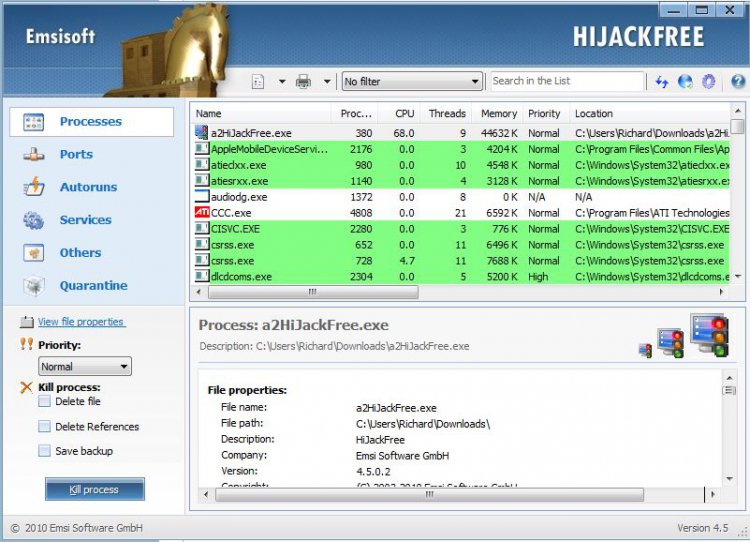Open the No filter combo box

coord(412,81)
